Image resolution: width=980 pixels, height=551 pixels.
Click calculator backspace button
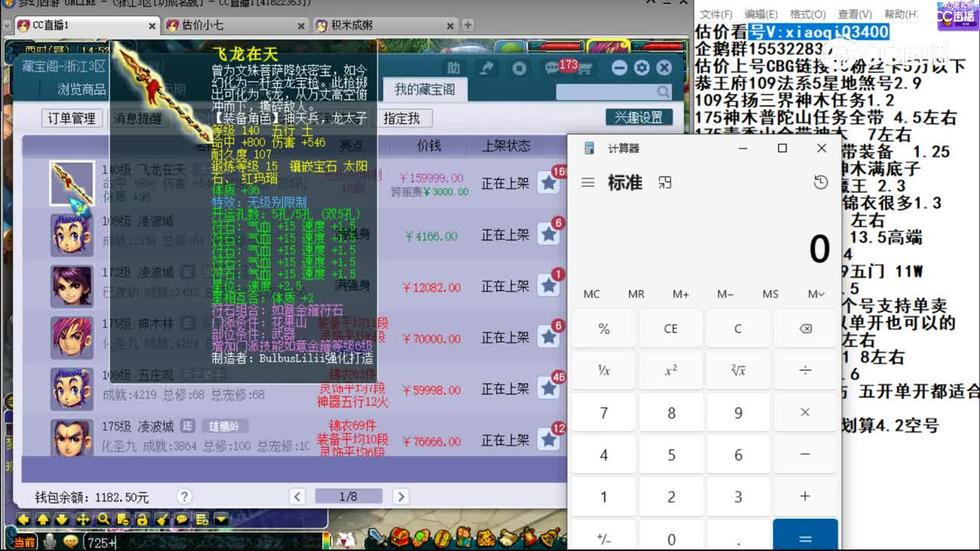(805, 328)
